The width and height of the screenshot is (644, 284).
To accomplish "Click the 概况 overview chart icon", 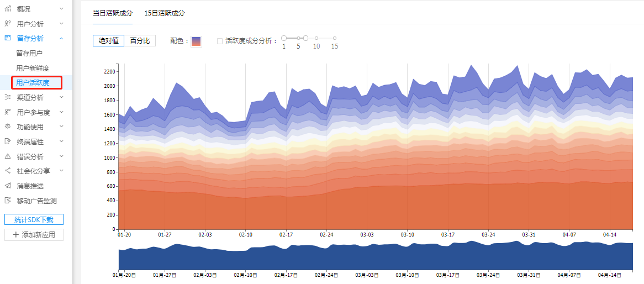I will pyautogui.click(x=8, y=9).
